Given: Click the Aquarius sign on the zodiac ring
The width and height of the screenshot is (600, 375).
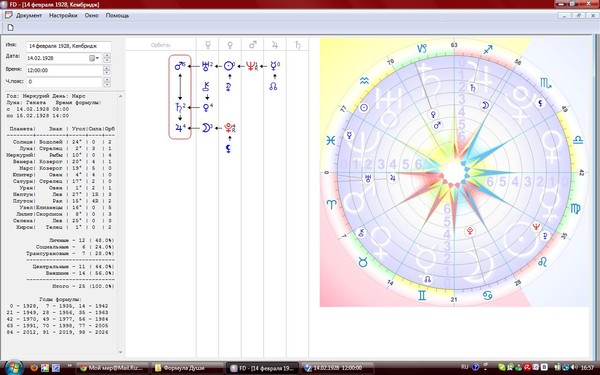Looking at the screenshot, I should click(x=364, y=81).
